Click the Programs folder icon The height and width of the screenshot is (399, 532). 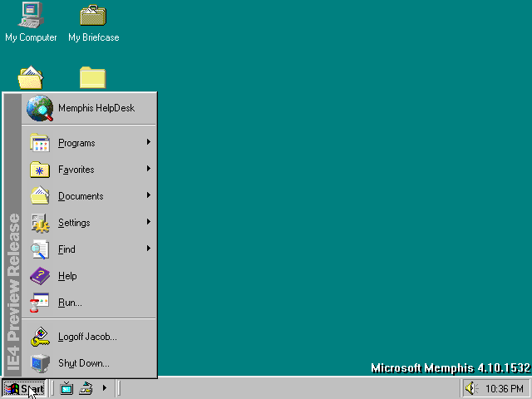(40, 143)
